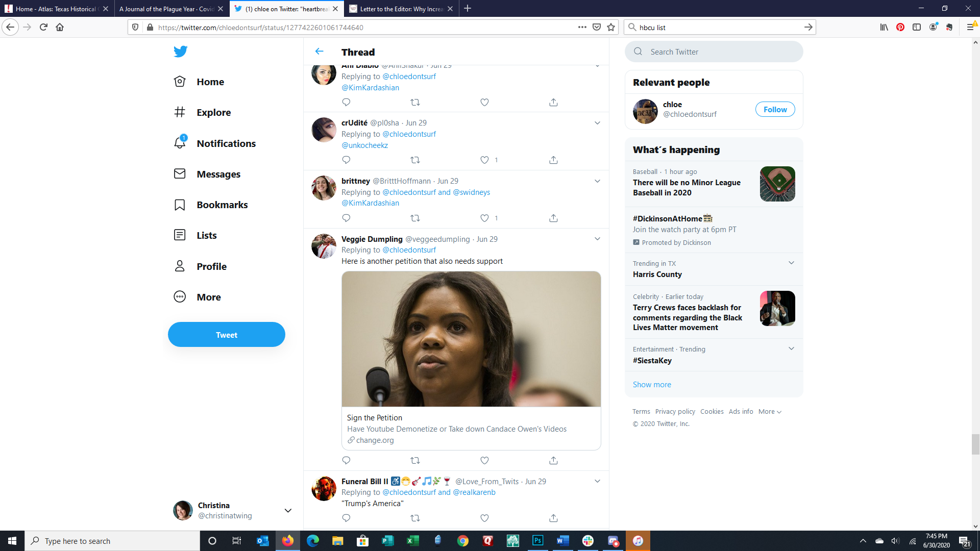Click the page vertical scrollbar thumb
Screen dimensions: 980x551
click(x=975, y=444)
